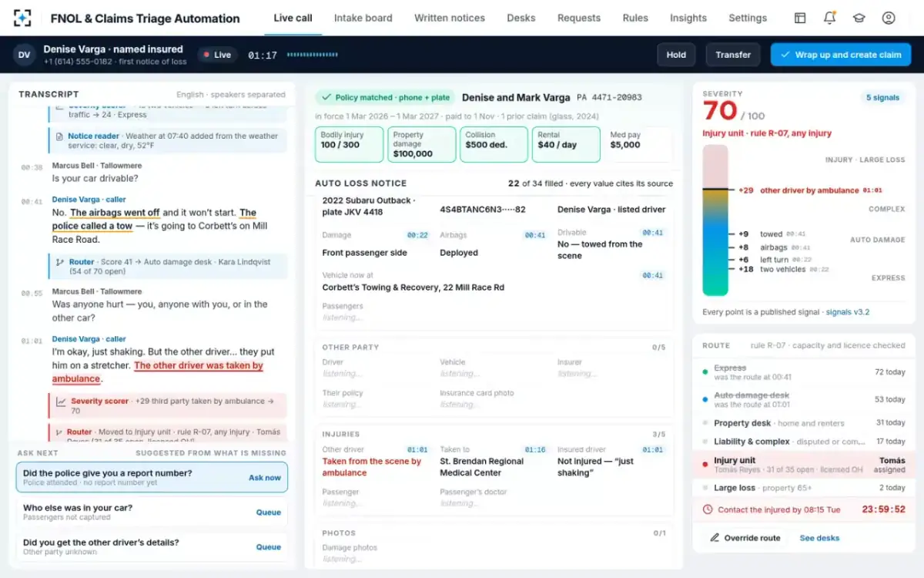Click the green dot beside Express route
924x578 pixels.
pos(705,372)
